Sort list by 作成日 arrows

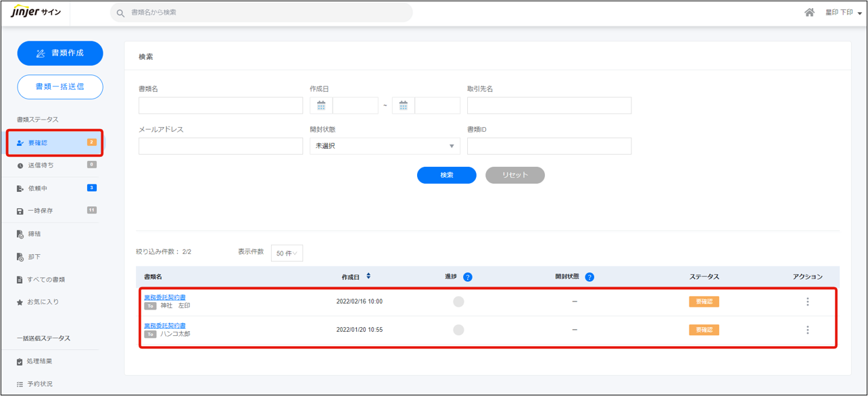[368, 276]
